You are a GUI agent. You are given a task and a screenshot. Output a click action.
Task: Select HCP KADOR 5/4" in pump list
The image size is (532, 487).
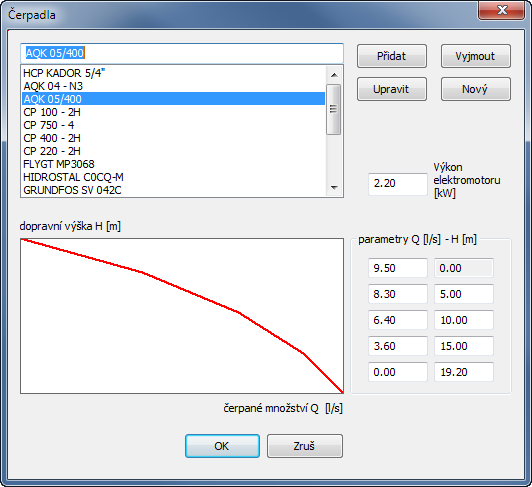pyautogui.click(x=173, y=73)
